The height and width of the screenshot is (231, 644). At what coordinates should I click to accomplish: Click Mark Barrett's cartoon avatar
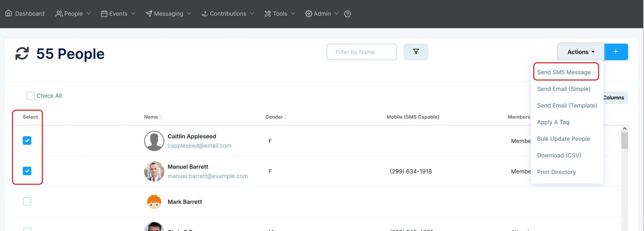point(154,202)
